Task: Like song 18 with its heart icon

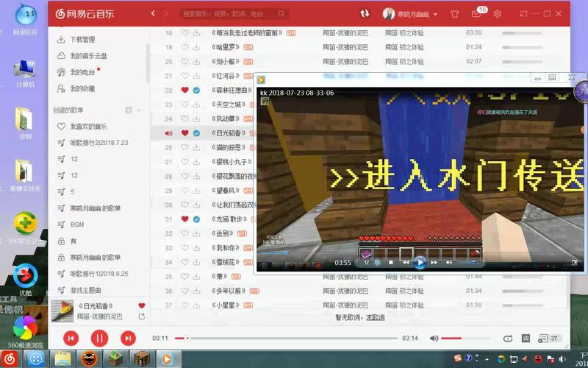Action: tap(184, 32)
